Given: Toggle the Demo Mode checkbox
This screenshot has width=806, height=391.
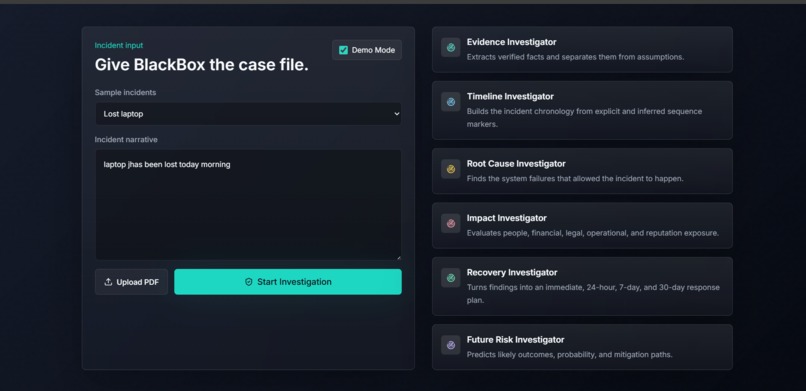Looking at the screenshot, I should click(x=343, y=50).
